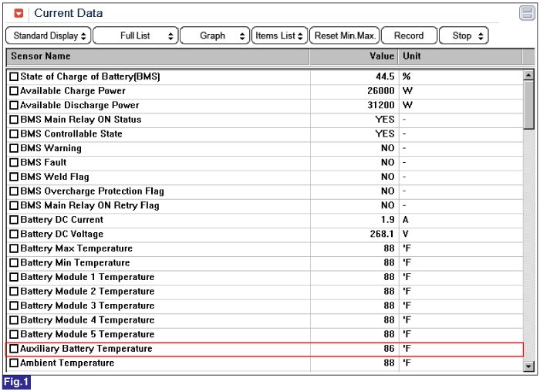Click the panel menu icon at top right

[x=526, y=13]
